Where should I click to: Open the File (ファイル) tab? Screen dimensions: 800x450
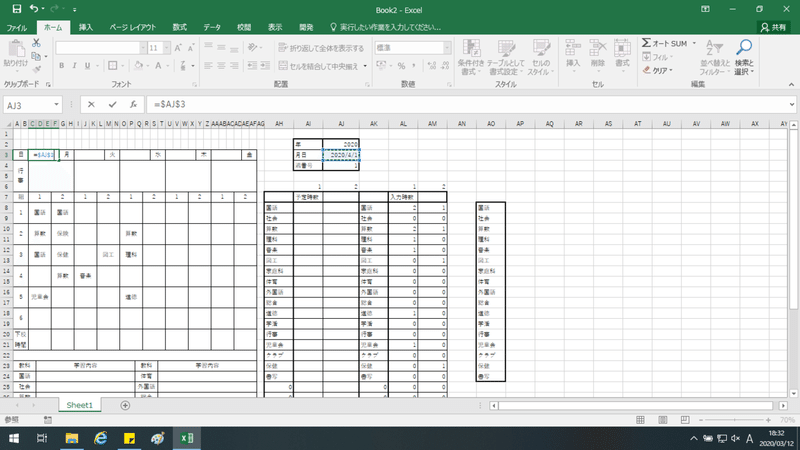17,27
